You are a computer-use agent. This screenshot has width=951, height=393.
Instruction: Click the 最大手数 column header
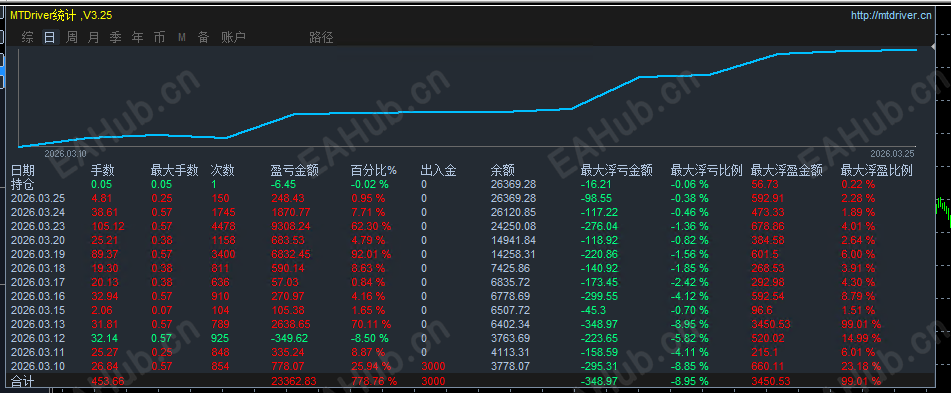point(175,170)
